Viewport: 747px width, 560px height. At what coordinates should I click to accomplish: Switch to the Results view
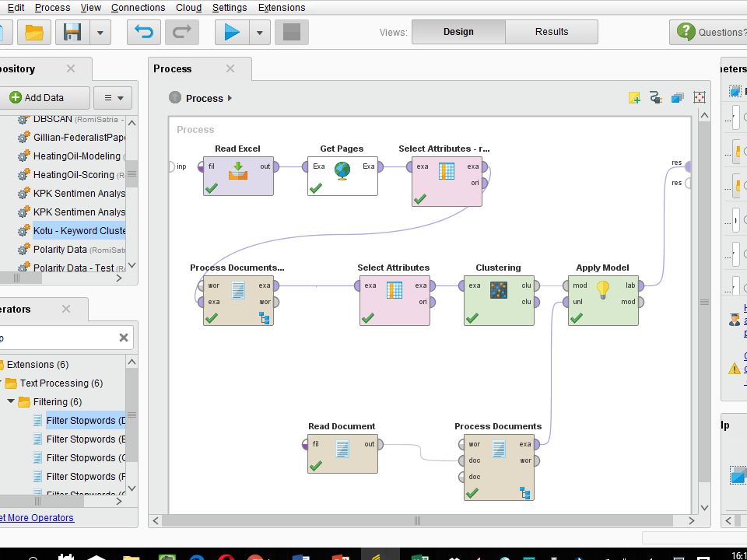click(552, 32)
